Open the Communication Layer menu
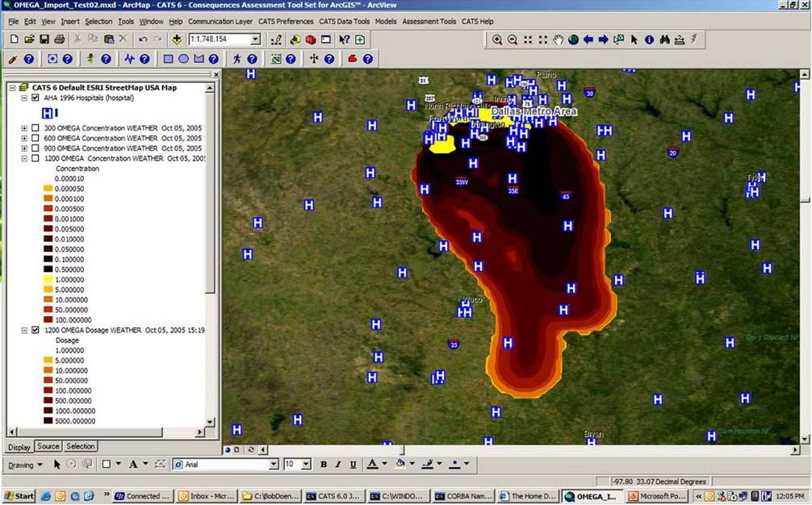Screen dimensions: 812x505 coord(220,22)
